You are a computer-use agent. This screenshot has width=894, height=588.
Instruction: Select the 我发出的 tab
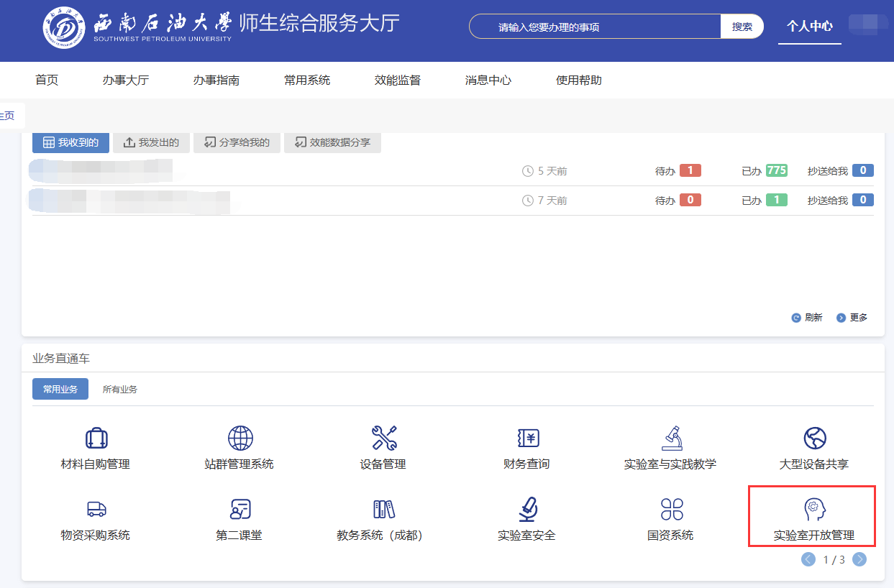tap(151, 142)
